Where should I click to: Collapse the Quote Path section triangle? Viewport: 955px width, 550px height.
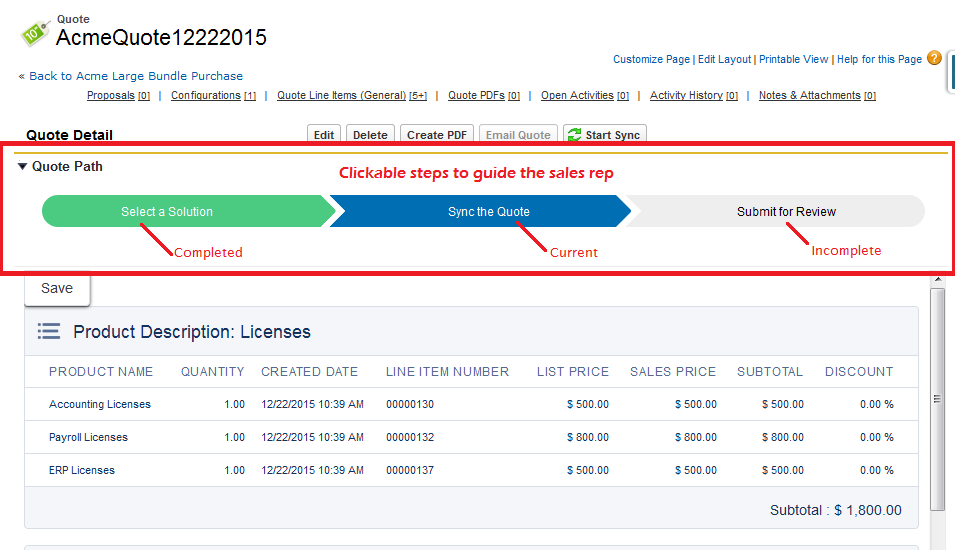click(23, 166)
